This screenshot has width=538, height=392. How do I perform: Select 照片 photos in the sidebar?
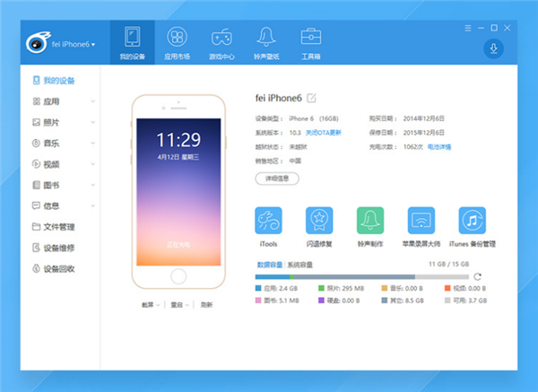coord(47,123)
